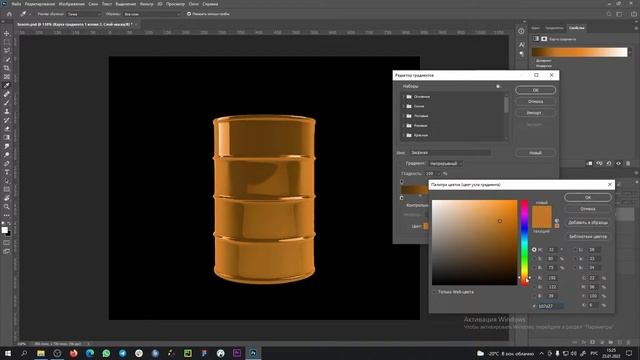This screenshot has width=640, height=360.
Task: Select the Brush tool
Action: click(7, 103)
